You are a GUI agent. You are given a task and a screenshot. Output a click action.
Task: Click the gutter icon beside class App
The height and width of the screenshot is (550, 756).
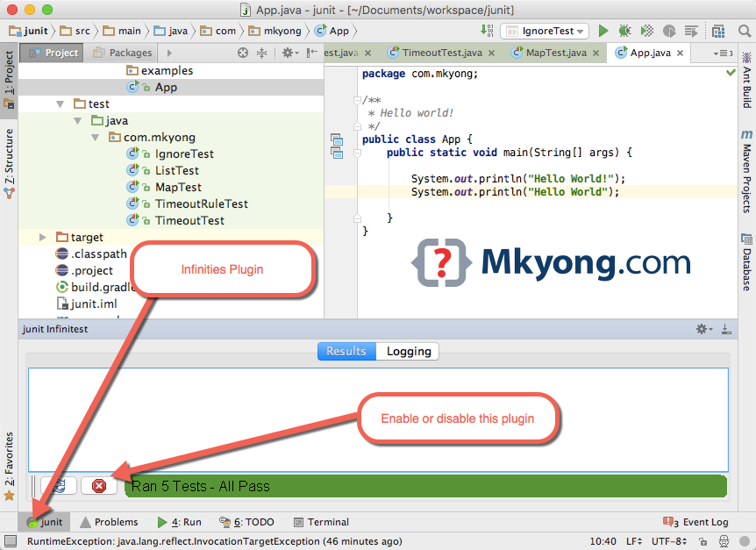tap(337, 139)
